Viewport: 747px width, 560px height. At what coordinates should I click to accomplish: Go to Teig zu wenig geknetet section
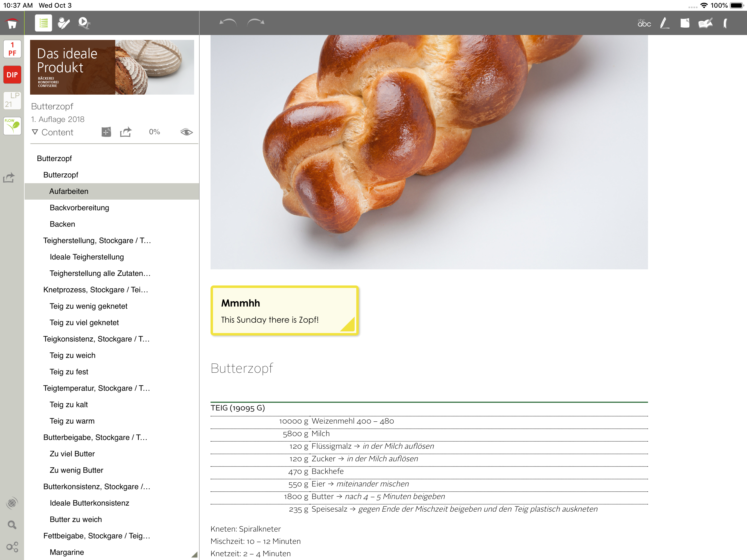89,306
